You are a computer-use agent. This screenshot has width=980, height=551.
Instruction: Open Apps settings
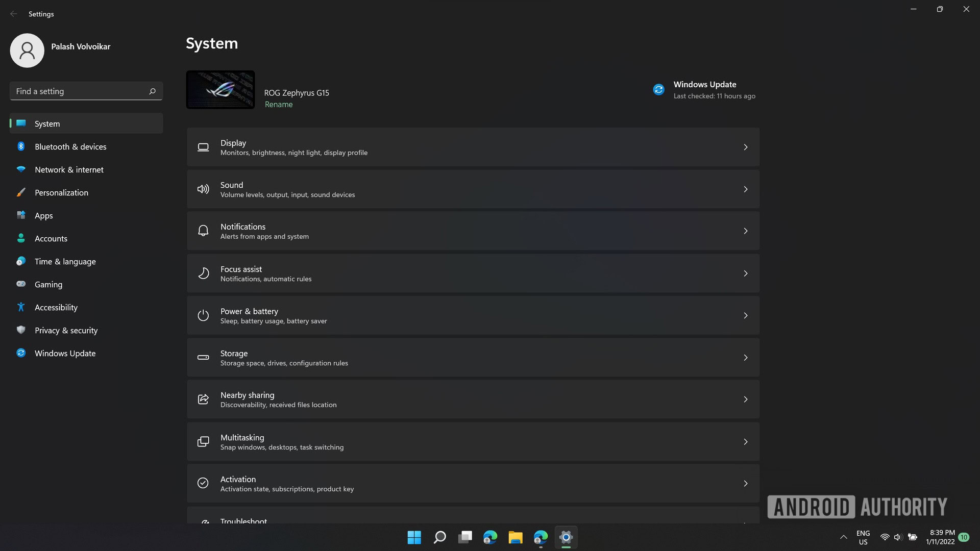(x=86, y=215)
